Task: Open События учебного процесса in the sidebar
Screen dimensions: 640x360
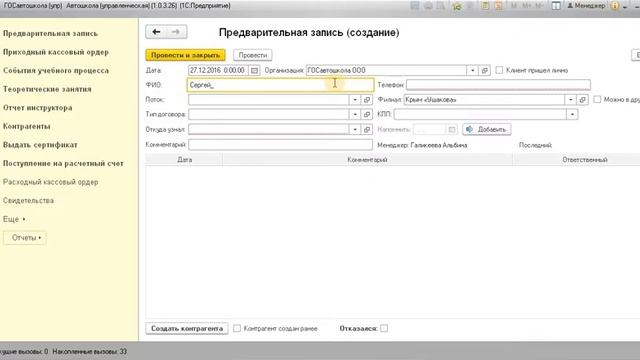Action: coord(56,71)
